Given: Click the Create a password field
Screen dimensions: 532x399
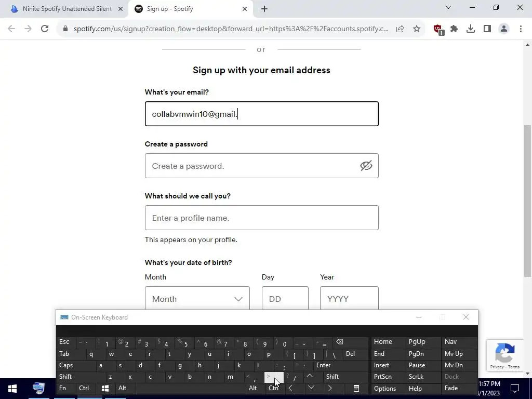Looking at the screenshot, I should [x=262, y=166].
